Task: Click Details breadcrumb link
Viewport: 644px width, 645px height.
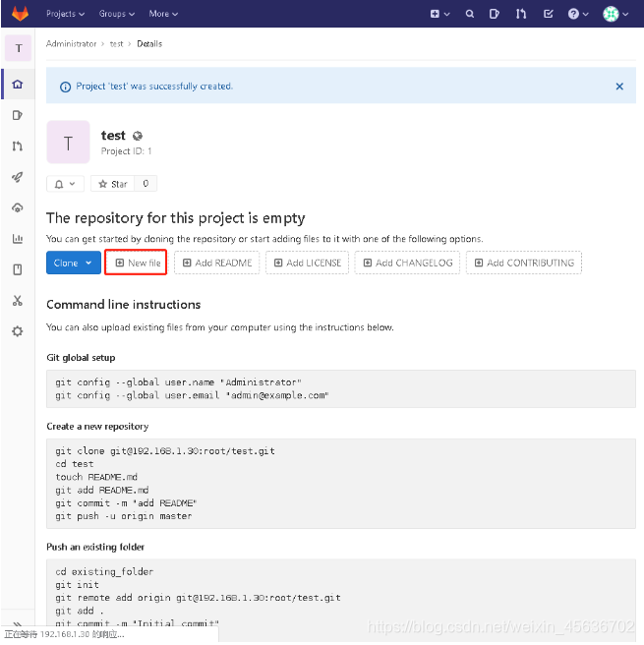Action: click(x=149, y=43)
